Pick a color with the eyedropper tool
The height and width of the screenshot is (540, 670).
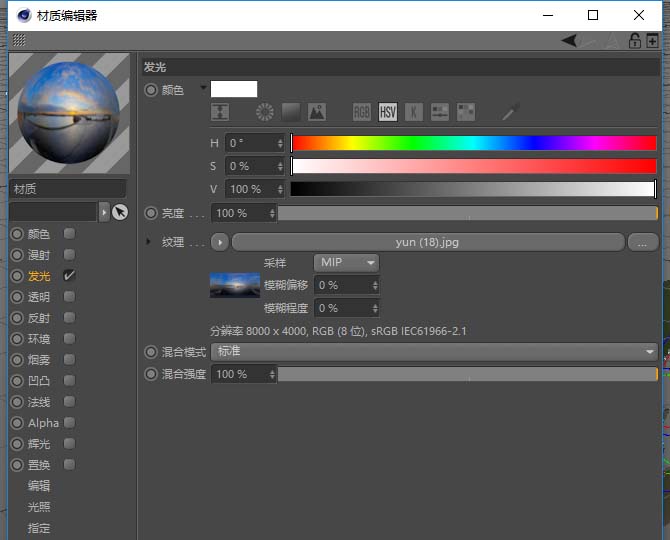(x=511, y=112)
